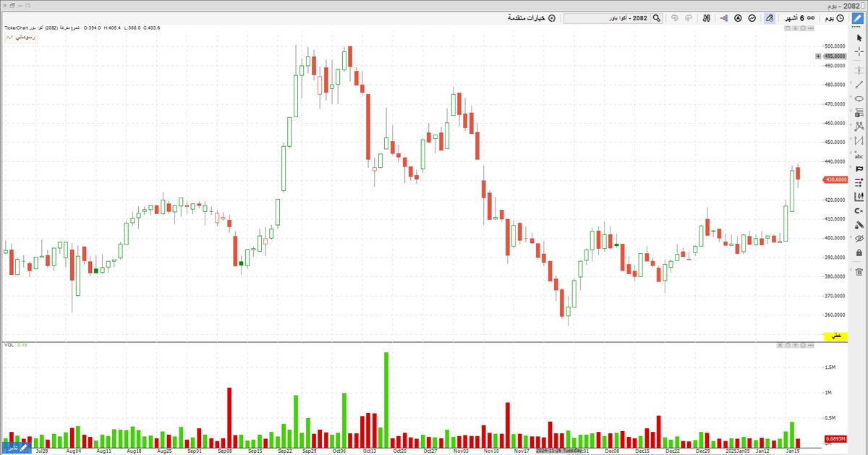Screen dimensions: 868x455
Task: Click the 360.0000 price axis label
Action: [835, 315]
